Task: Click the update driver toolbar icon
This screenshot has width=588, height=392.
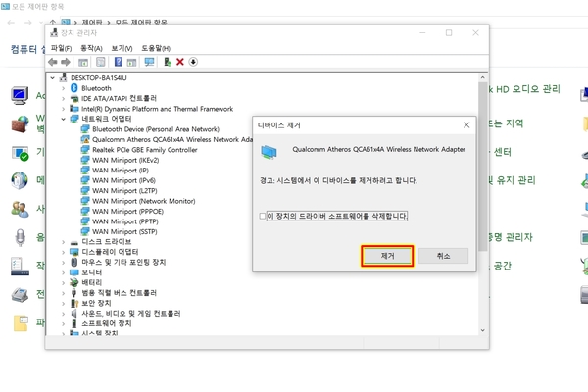Action: [168, 62]
